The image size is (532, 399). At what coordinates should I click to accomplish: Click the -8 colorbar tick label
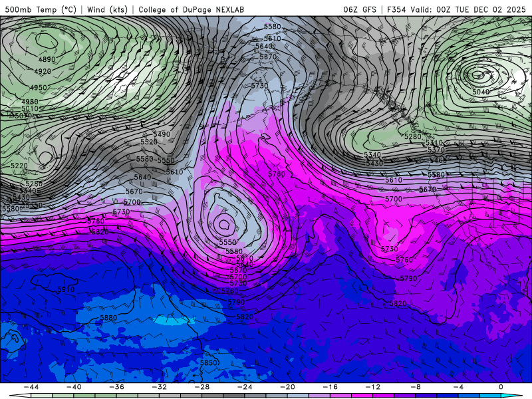tap(416, 387)
